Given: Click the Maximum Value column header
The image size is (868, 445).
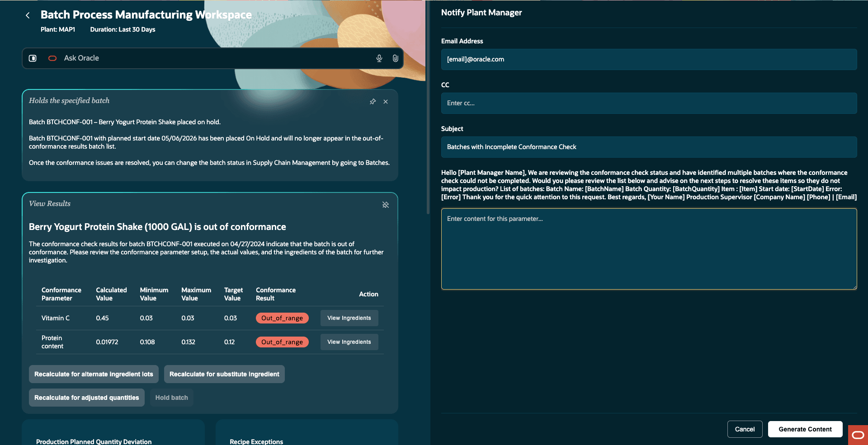Looking at the screenshot, I should [196, 294].
